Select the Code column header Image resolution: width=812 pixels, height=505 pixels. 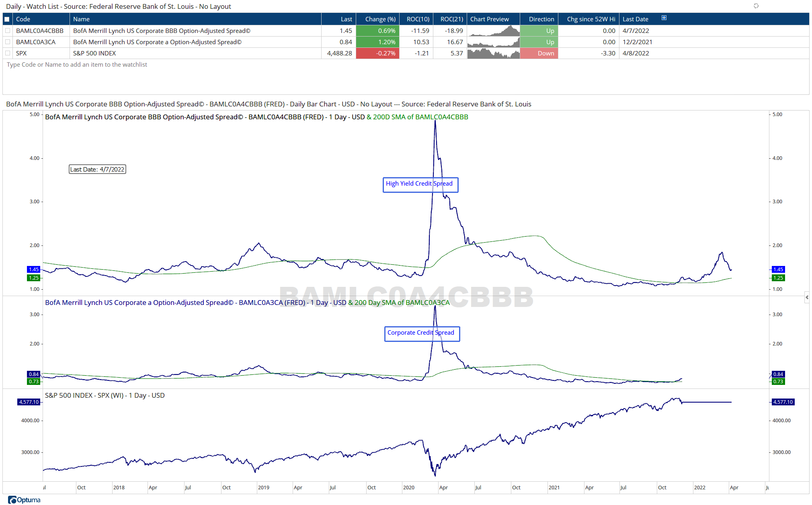(x=23, y=19)
